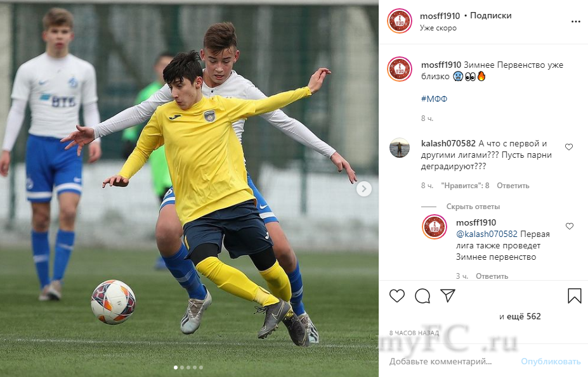Jump to second carousel dot indicator

(x=182, y=367)
